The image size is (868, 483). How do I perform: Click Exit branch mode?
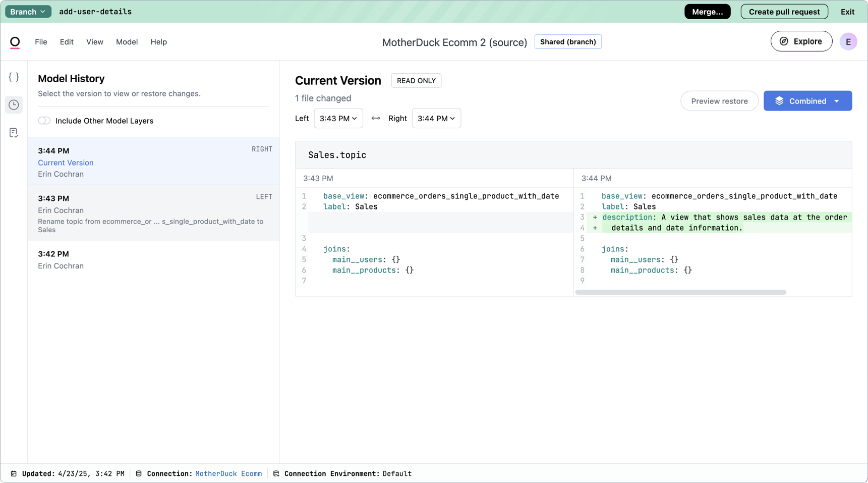click(x=847, y=12)
